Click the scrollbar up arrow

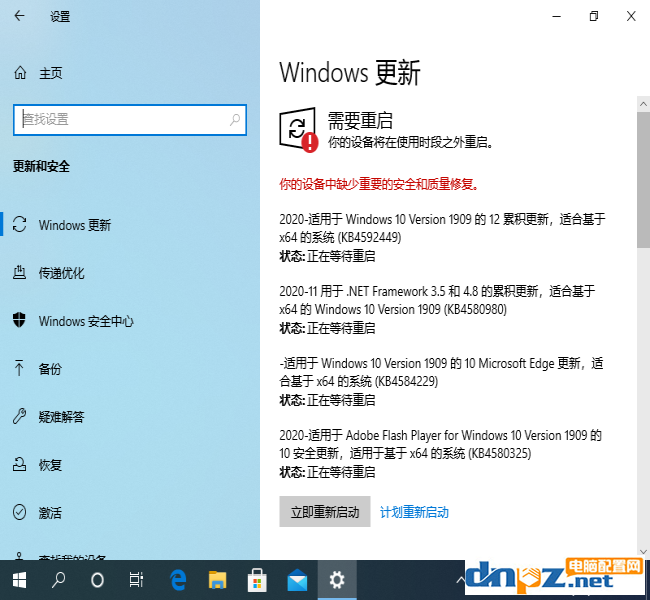[643, 104]
